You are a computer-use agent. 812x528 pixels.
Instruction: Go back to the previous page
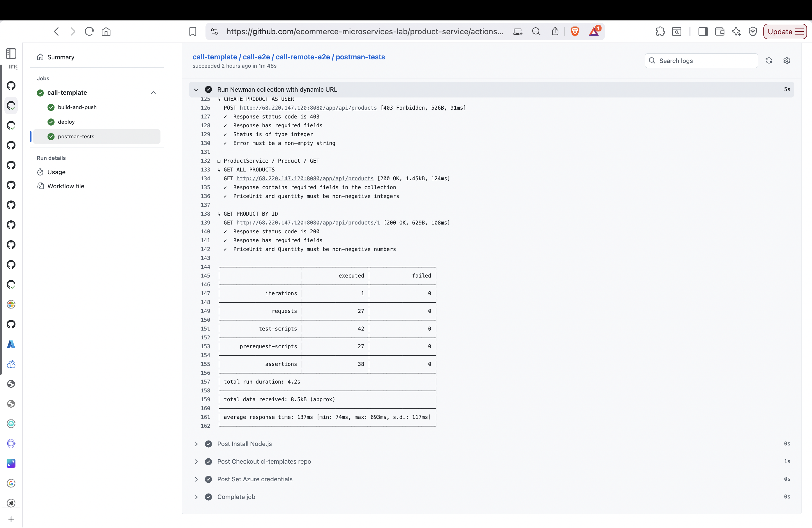[57, 32]
